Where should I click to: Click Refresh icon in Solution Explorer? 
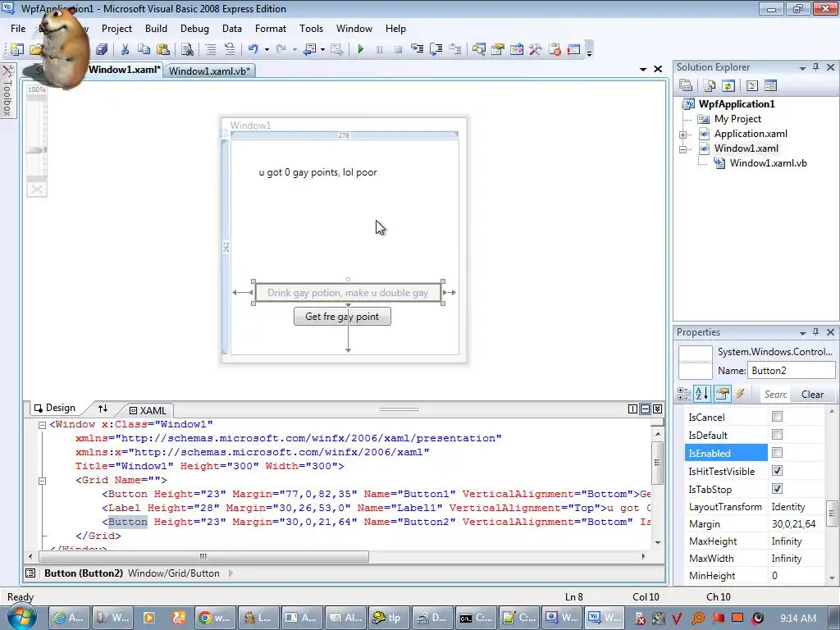tap(728, 85)
